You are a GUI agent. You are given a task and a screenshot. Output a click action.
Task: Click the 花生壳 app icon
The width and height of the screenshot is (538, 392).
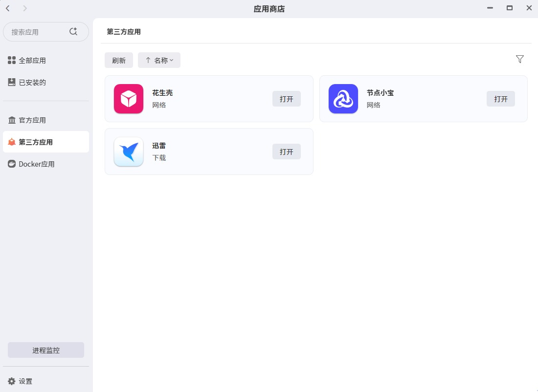click(x=128, y=99)
